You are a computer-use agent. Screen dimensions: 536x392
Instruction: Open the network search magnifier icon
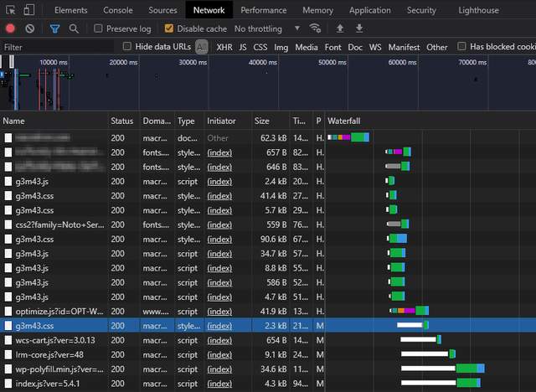pos(74,28)
